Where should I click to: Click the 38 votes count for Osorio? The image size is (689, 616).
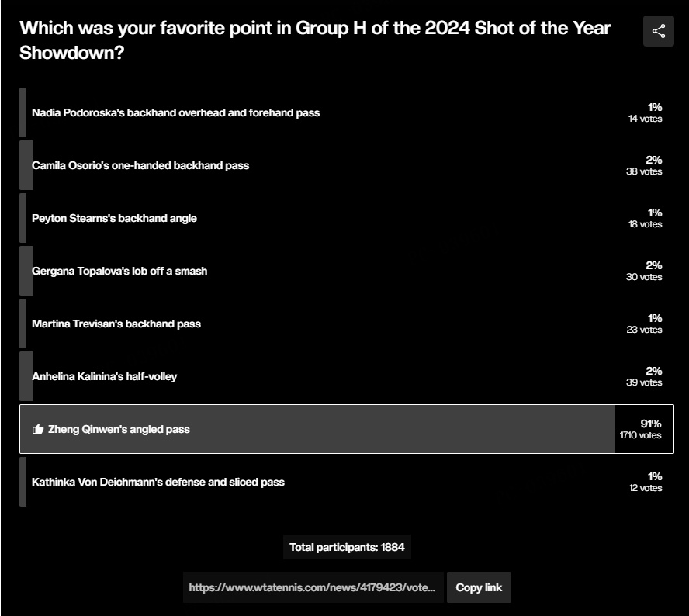(644, 171)
